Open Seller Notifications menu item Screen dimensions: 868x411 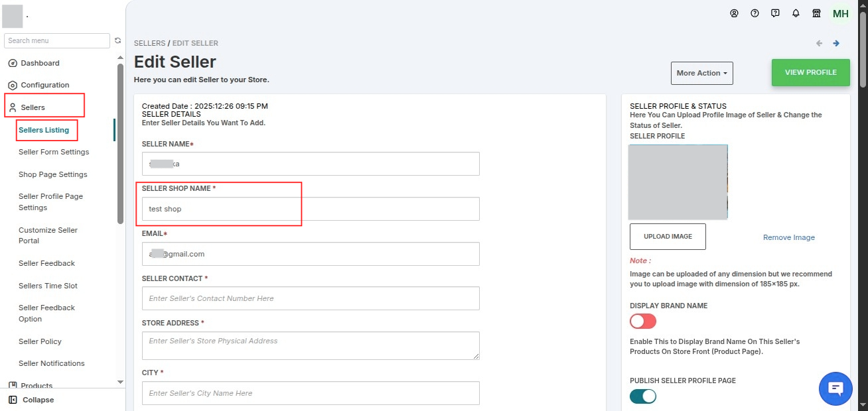click(52, 363)
